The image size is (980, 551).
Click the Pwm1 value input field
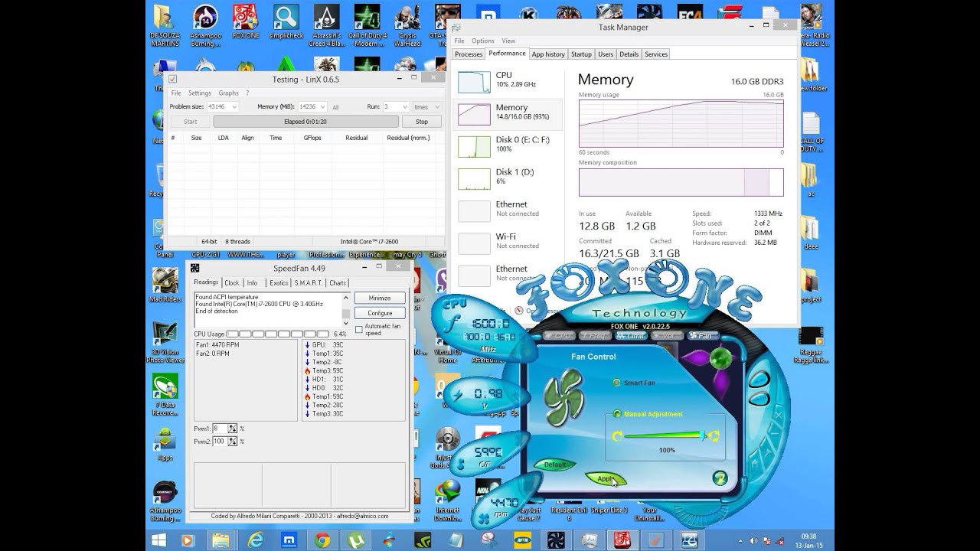[x=220, y=429]
